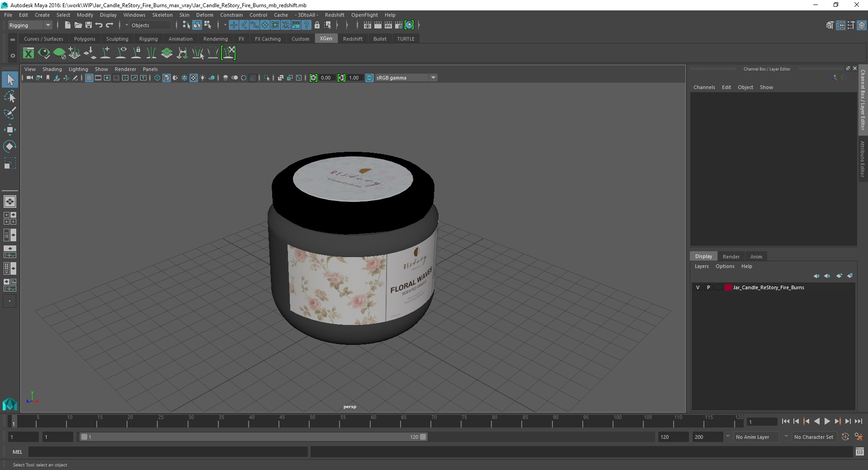
Task: Open render view clapperboard icon
Action: point(368,25)
